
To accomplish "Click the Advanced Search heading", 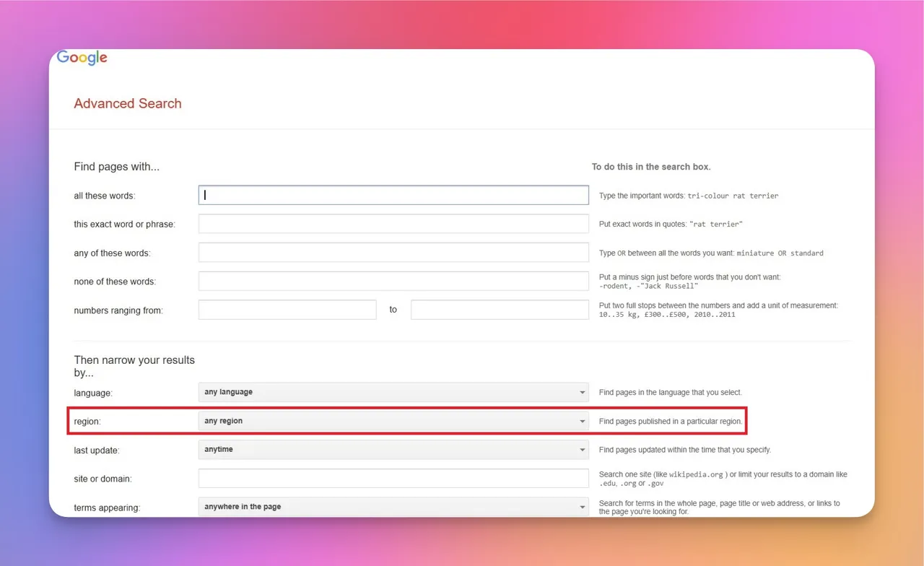I will coord(128,103).
